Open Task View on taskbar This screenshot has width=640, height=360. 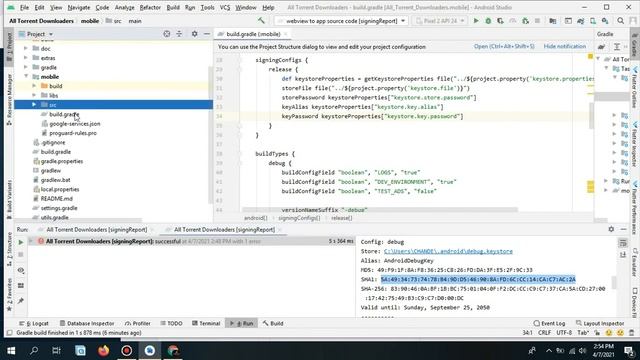pyautogui.click(x=56, y=351)
